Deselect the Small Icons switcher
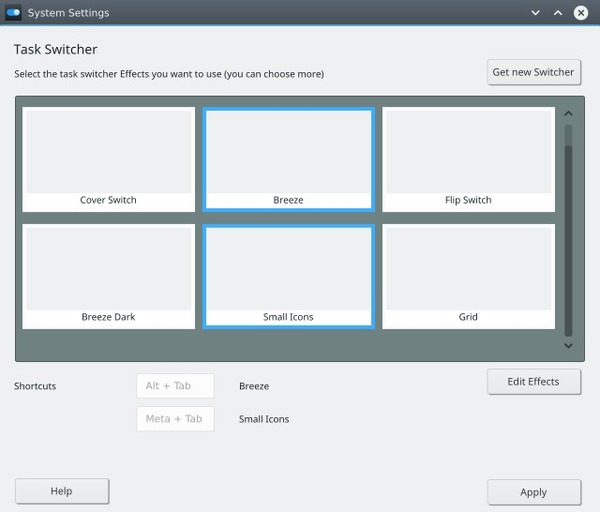 [288, 276]
